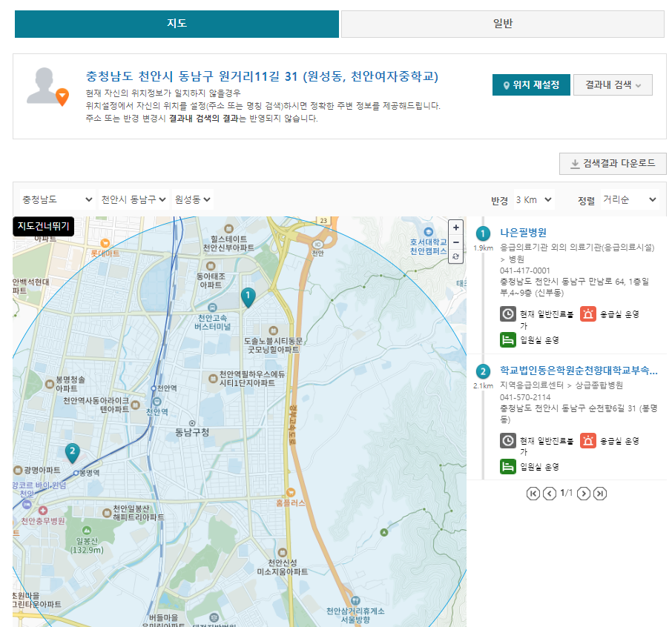Click clock icon for 나은필병원

(508, 314)
